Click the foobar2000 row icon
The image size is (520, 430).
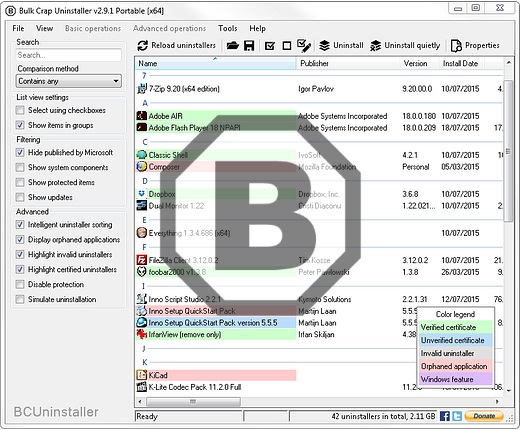point(142,272)
